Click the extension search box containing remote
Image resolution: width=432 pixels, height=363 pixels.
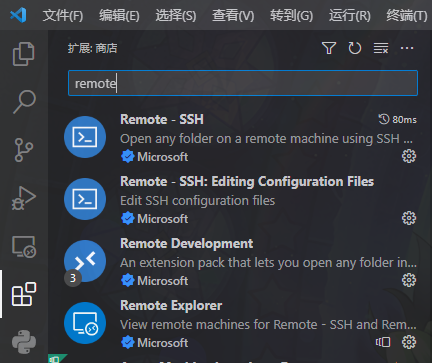point(243,83)
